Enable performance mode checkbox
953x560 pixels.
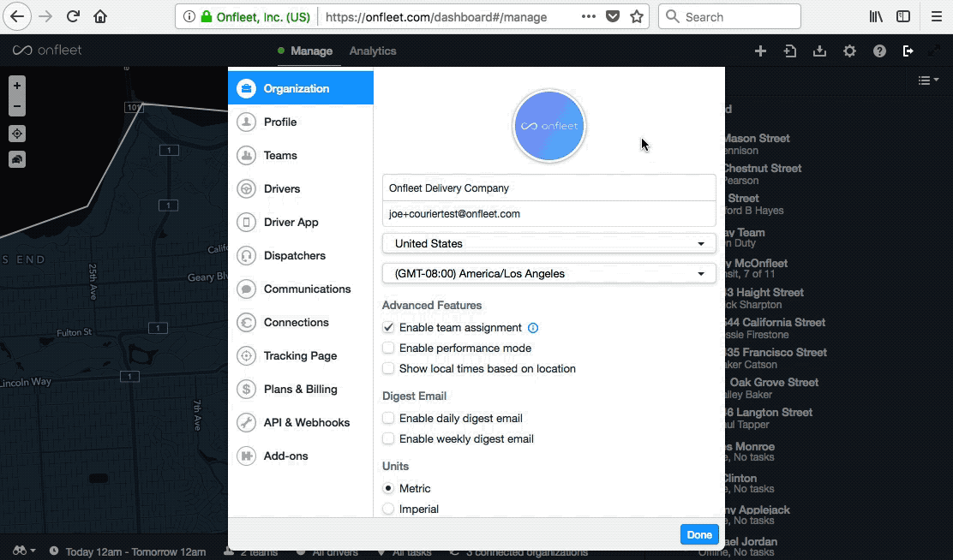point(388,348)
